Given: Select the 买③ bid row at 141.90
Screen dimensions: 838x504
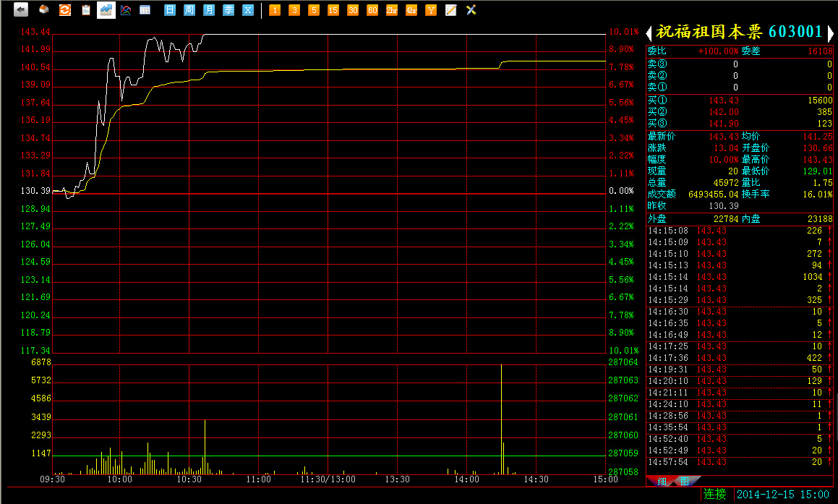Looking at the screenshot, I should click(740, 124).
